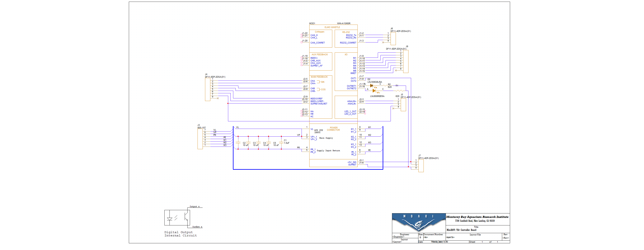Click the RS232_Tx pin label
The width and height of the screenshot is (644, 250).
(x=351, y=35)
